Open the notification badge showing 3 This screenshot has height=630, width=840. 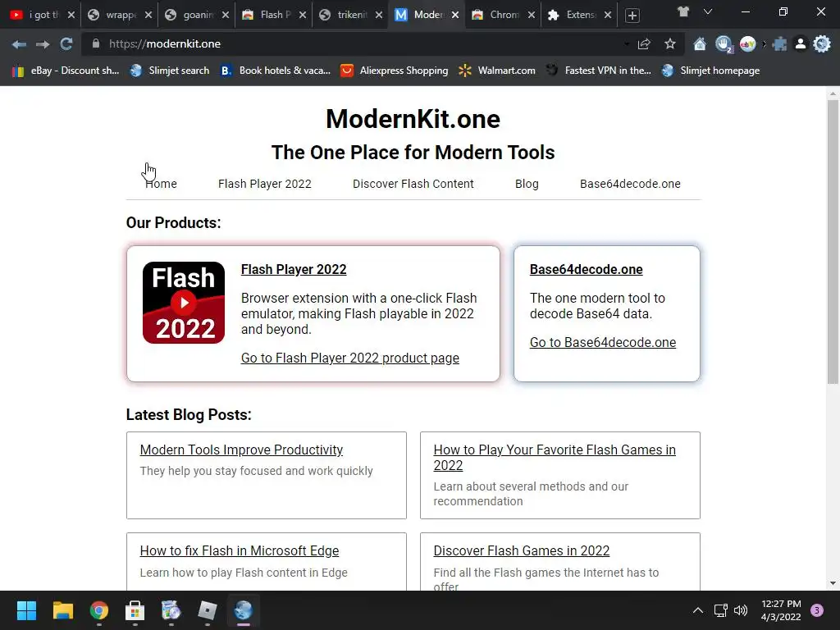click(x=817, y=610)
